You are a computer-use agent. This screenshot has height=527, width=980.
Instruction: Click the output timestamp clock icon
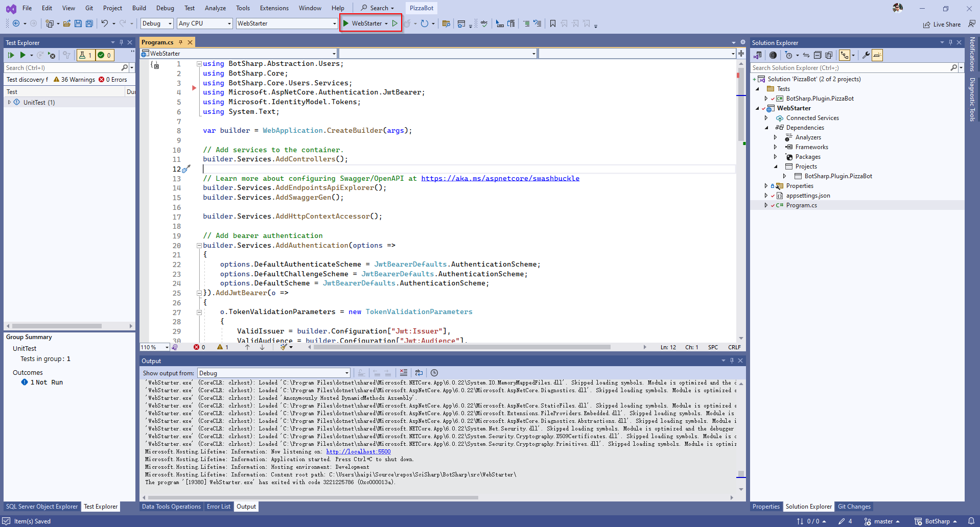tap(434, 373)
